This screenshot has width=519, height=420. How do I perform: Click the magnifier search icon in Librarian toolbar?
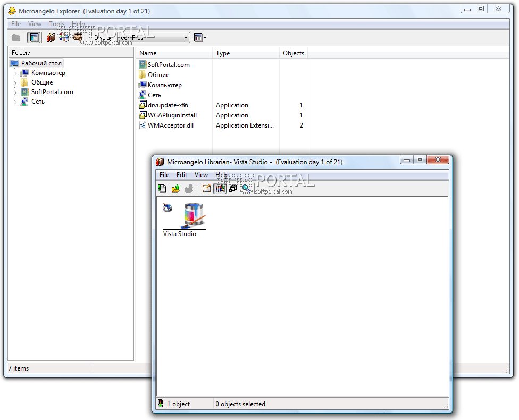[246, 189]
